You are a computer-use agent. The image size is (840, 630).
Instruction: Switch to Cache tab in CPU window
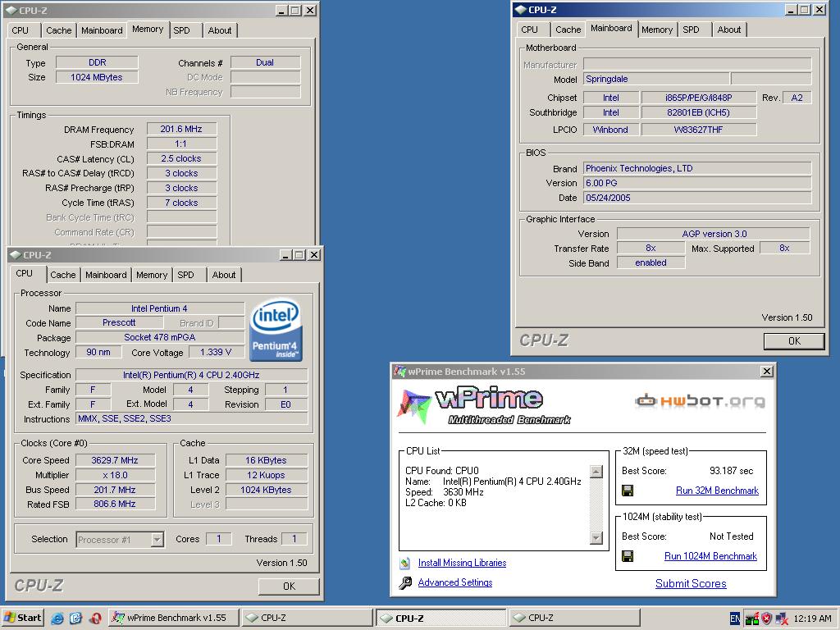pyautogui.click(x=62, y=275)
